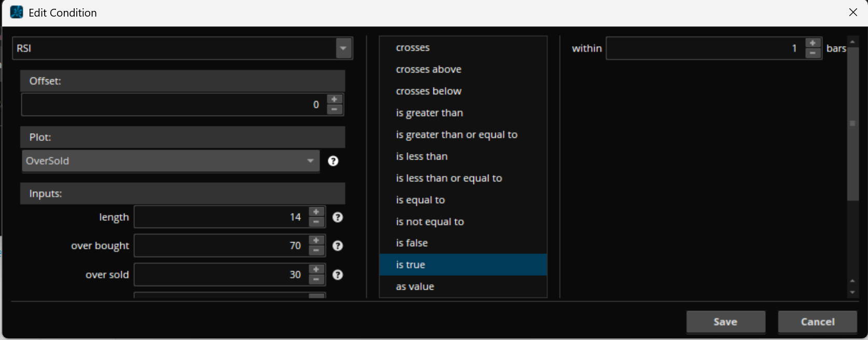Cancel editing the condition
868x340 pixels.
[x=817, y=322]
